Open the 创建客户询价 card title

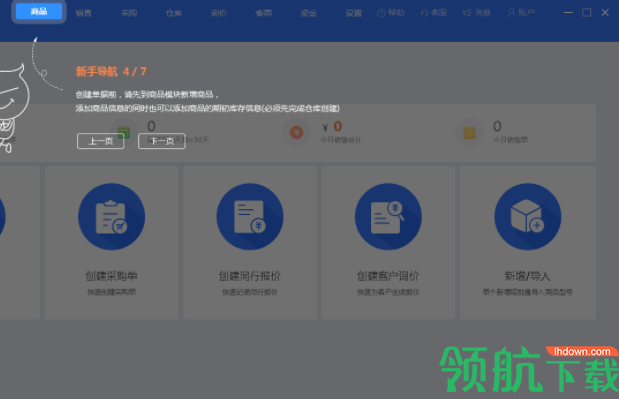[388, 276]
